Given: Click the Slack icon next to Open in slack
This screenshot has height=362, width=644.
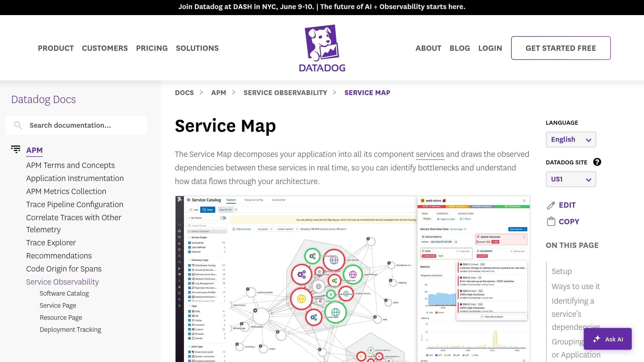Looking at the screenshot, I should [439, 219].
